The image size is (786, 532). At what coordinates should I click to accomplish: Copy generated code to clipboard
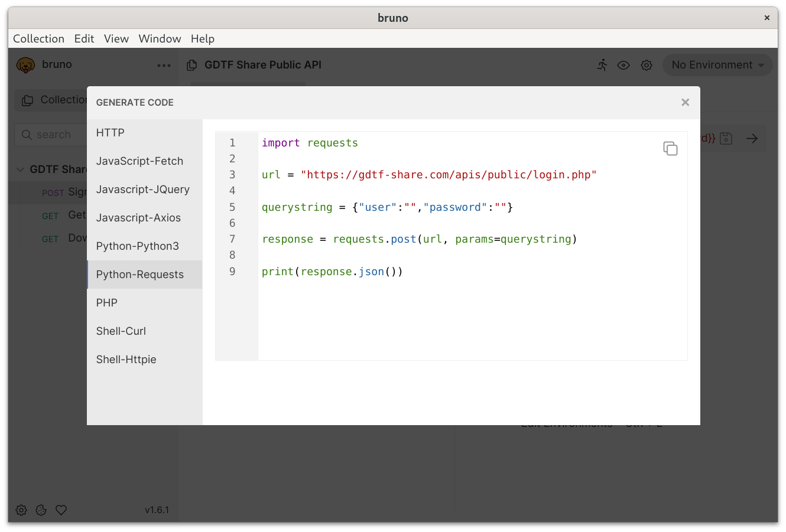(670, 148)
